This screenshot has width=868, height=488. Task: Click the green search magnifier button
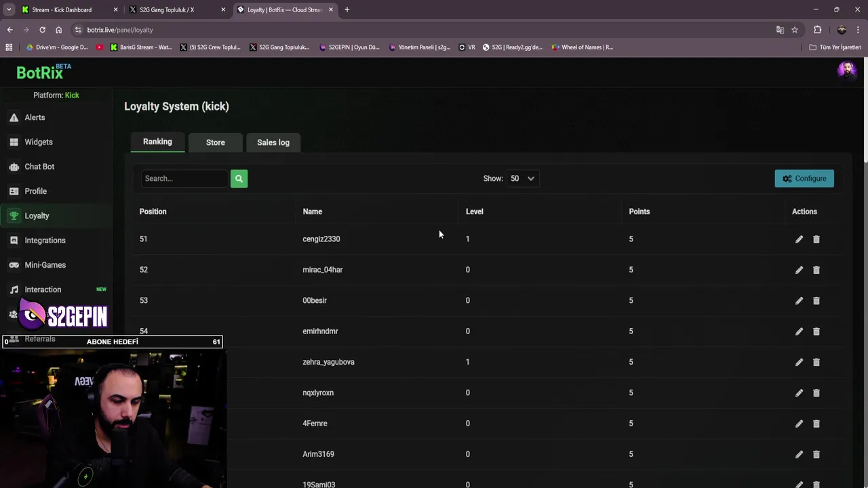click(x=239, y=178)
